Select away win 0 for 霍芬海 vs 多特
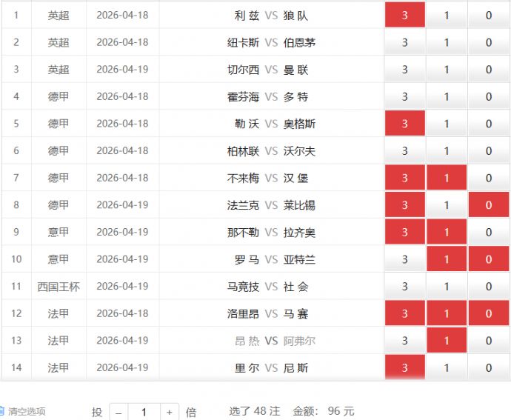 coord(489,97)
